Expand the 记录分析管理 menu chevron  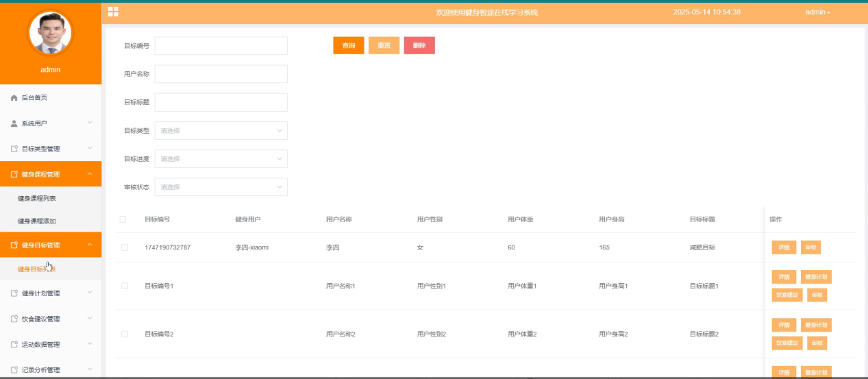[x=90, y=369]
